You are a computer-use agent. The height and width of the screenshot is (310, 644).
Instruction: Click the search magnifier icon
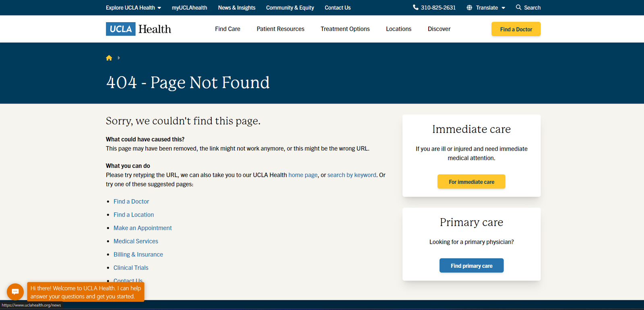coord(518,8)
